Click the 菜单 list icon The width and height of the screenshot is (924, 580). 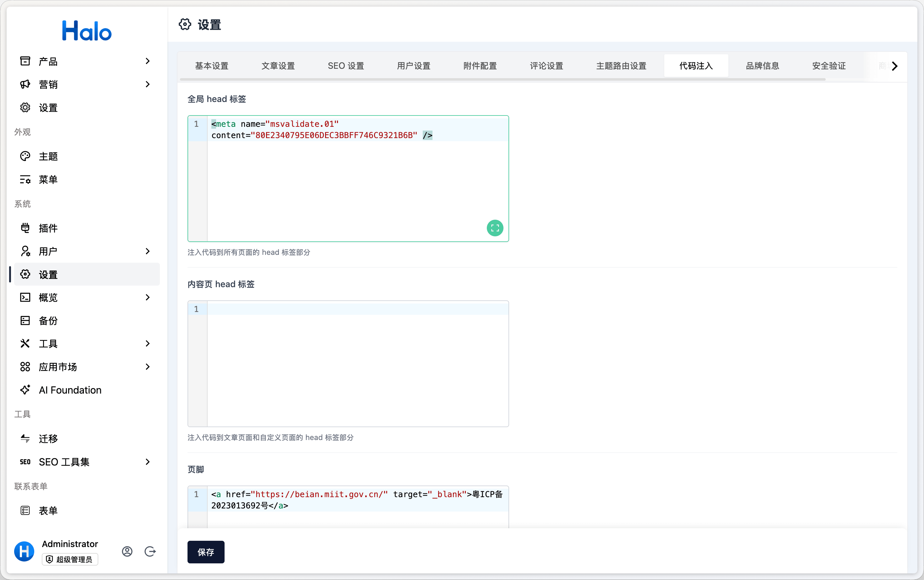(25, 180)
